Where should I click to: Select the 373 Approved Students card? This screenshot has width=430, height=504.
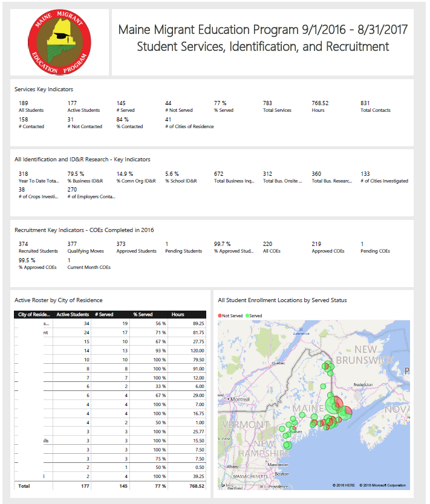click(x=136, y=247)
